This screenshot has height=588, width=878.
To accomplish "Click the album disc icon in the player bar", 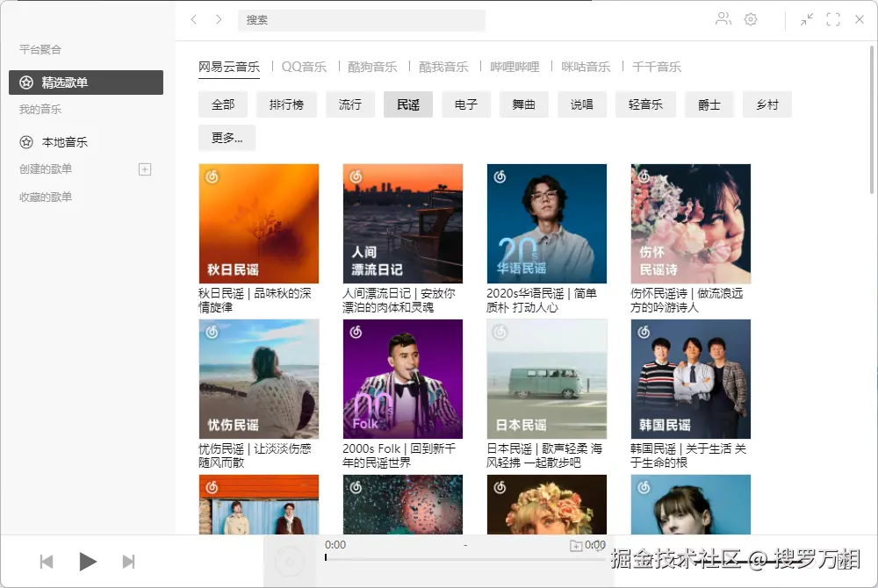I will coord(290,562).
